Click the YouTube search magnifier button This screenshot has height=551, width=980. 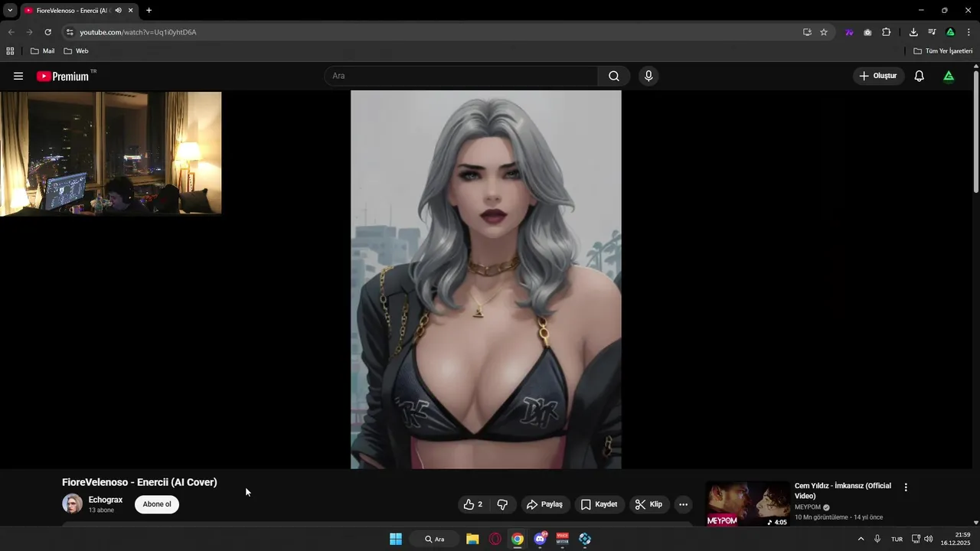614,76
